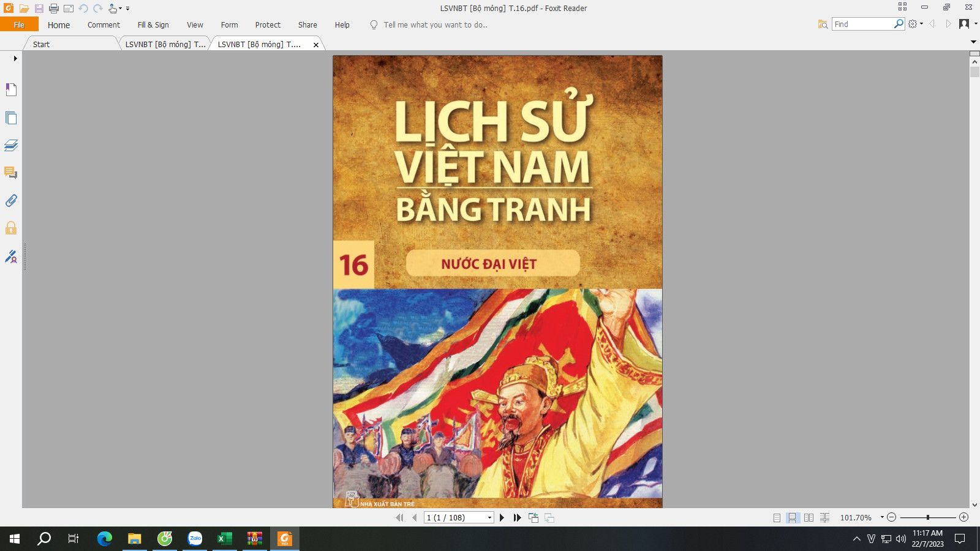This screenshot has width=980, height=551.
Task: Open the Digital Signatures panel icon
Action: (x=11, y=257)
